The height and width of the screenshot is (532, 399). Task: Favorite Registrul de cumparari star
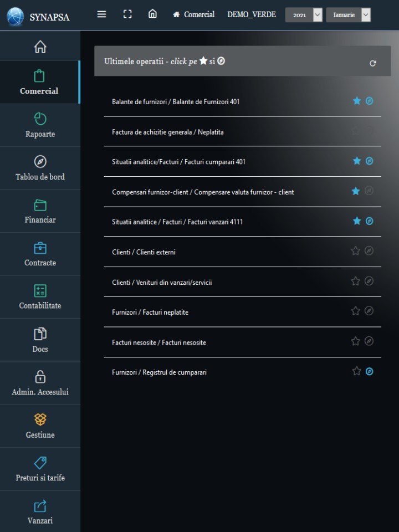tap(356, 371)
